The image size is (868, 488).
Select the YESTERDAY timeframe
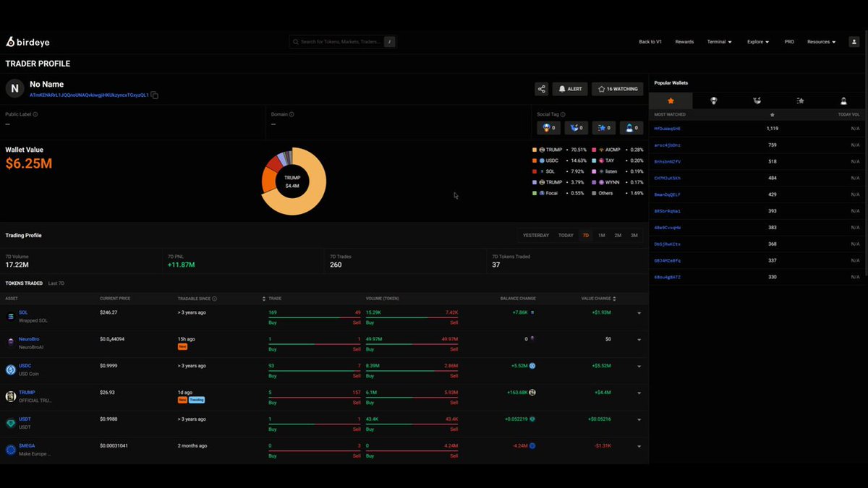[x=536, y=235]
